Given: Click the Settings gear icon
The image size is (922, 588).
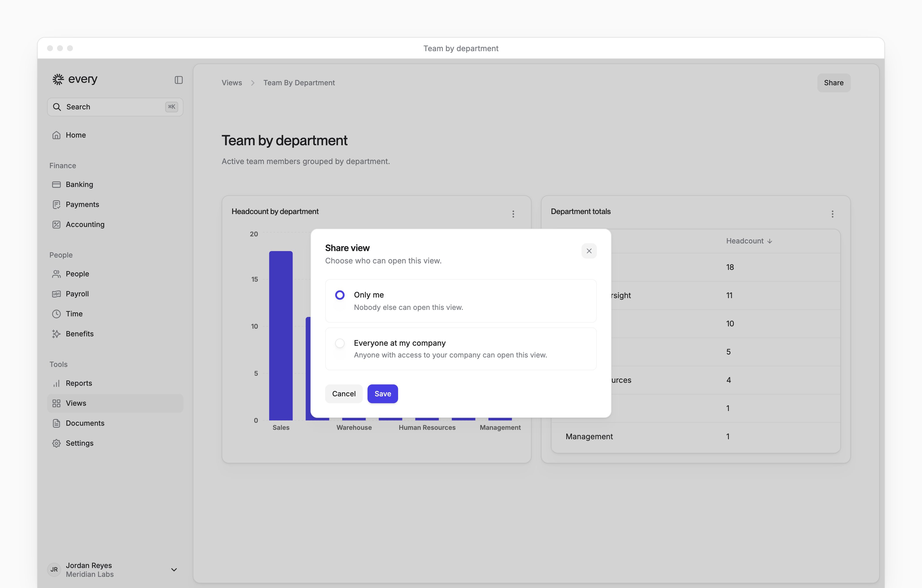Looking at the screenshot, I should point(56,443).
